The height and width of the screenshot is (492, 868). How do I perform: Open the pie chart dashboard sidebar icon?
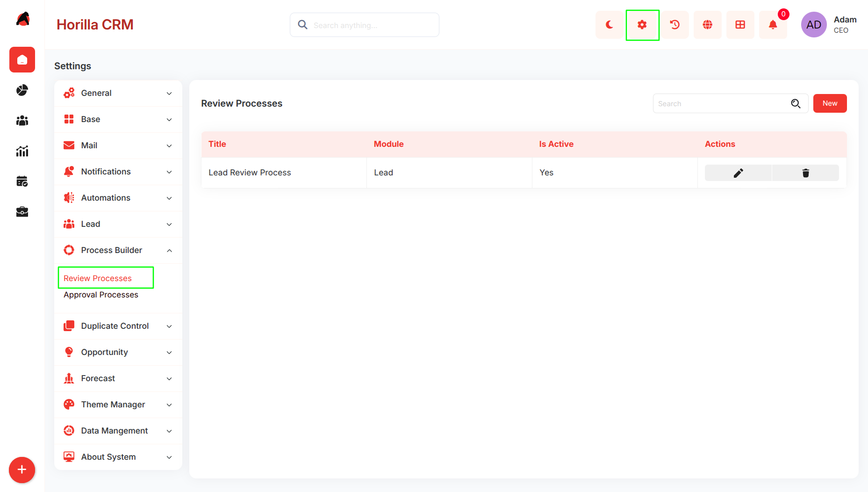click(22, 90)
